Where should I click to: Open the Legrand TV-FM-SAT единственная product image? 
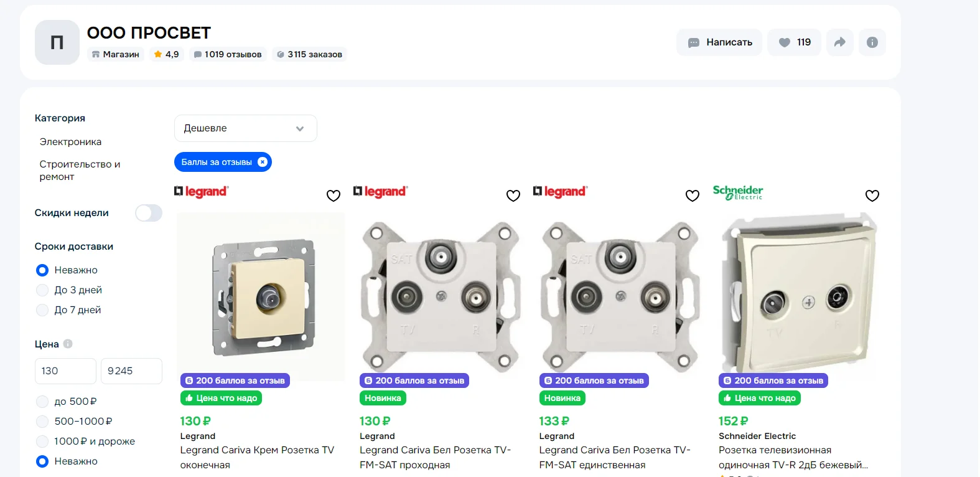coord(620,296)
